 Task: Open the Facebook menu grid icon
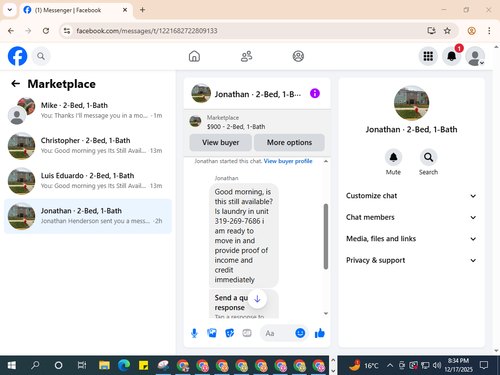(x=428, y=56)
